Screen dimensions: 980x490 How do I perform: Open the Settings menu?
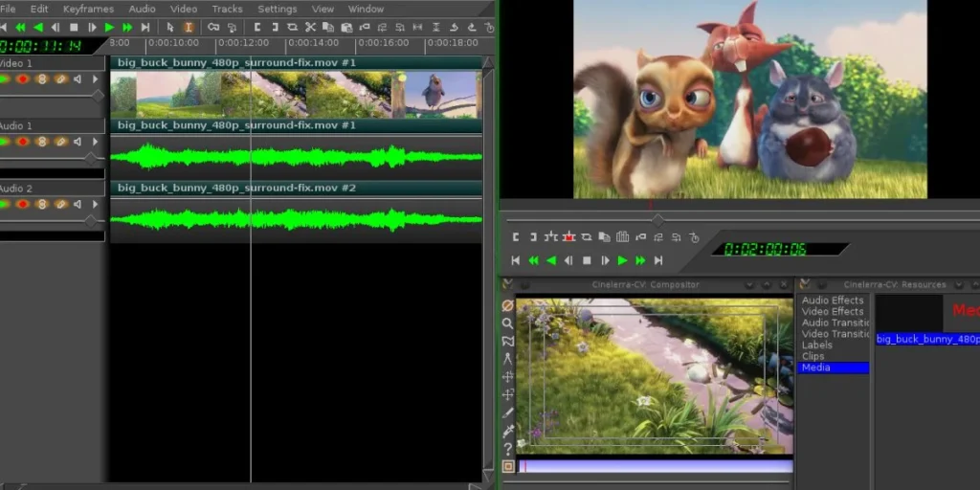point(278,9)
